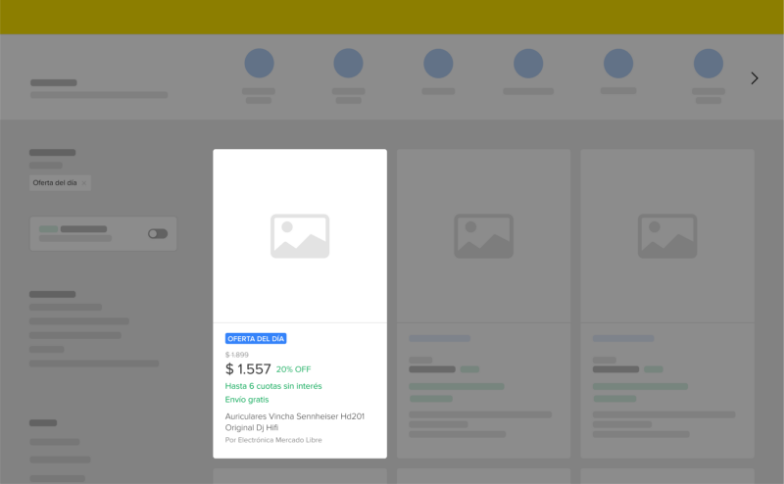The height and width of the screenshot is (484, 784).
Task: Open the middle product card's image placeholder
Action: click(484, 236)
